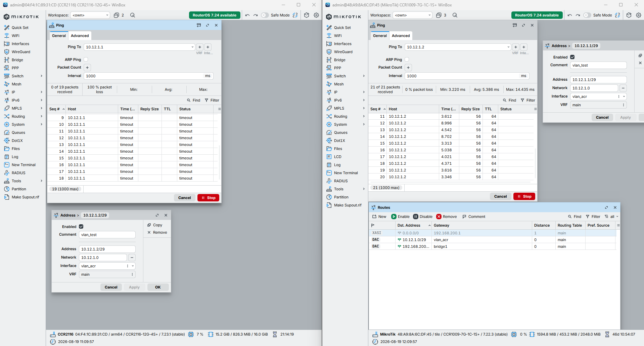
Task: Click Remove in Address 10.12.1.2/29 dialog
Action: 157,232
